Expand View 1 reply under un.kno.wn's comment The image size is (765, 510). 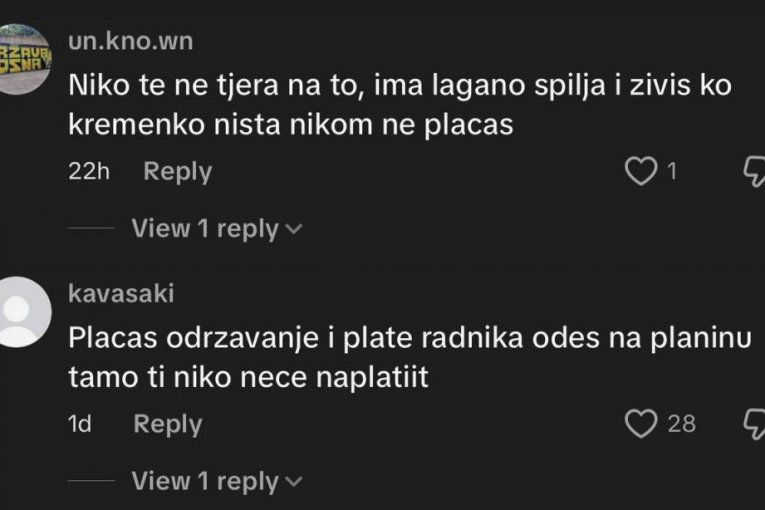206,229
